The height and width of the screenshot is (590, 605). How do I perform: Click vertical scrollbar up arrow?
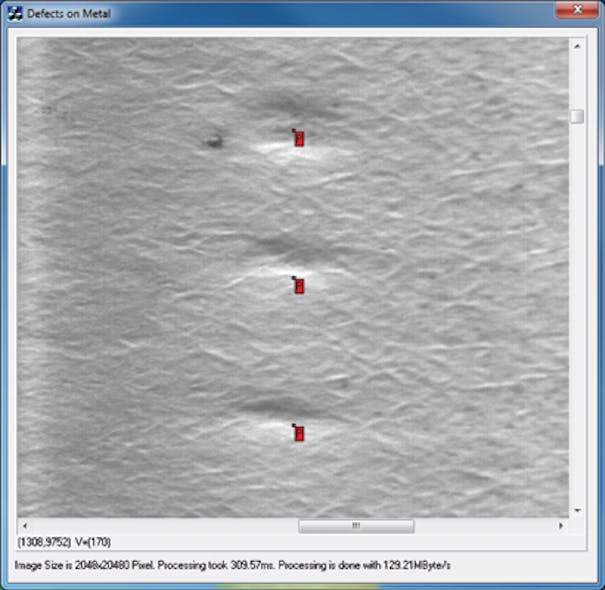(x=577, y=46)
